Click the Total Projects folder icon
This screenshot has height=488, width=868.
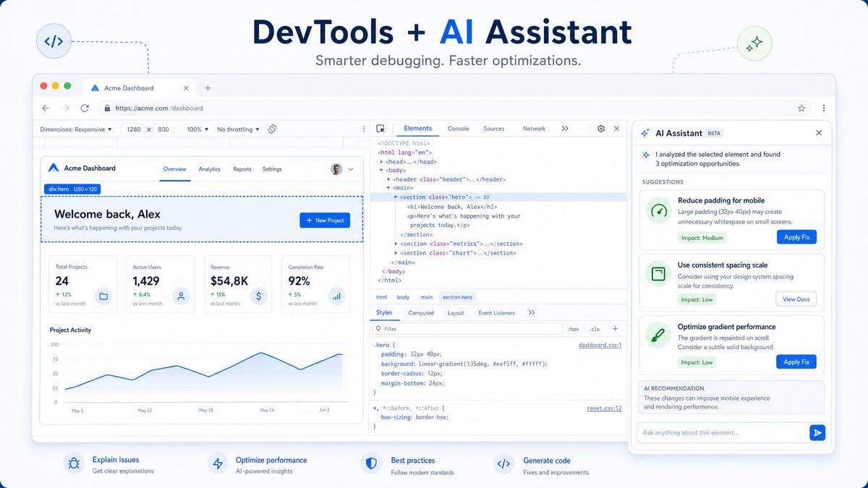(103, 296)
